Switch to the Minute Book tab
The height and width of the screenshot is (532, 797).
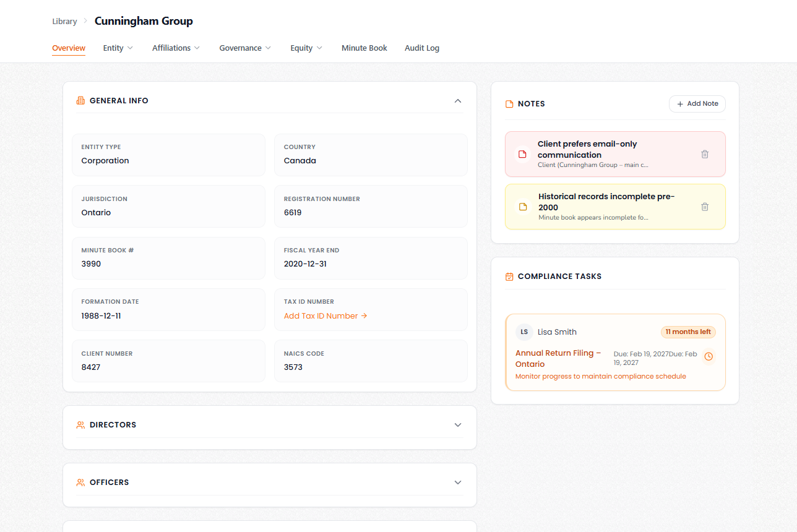(364, 48)
